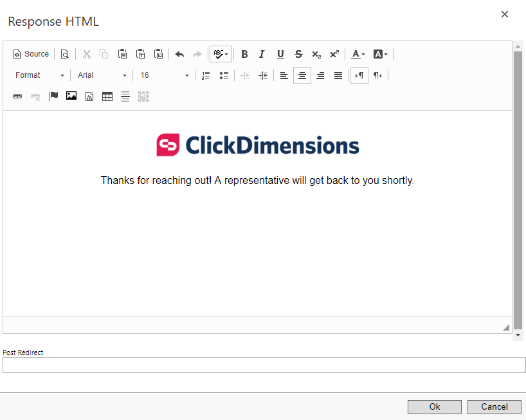Insert a table

(107, 96)
